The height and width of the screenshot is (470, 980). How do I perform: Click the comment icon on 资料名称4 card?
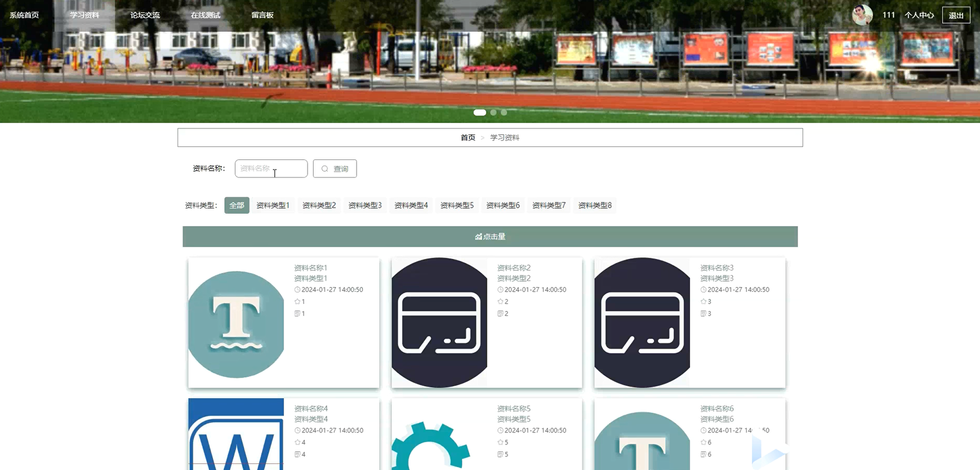(x=297, y=454)
